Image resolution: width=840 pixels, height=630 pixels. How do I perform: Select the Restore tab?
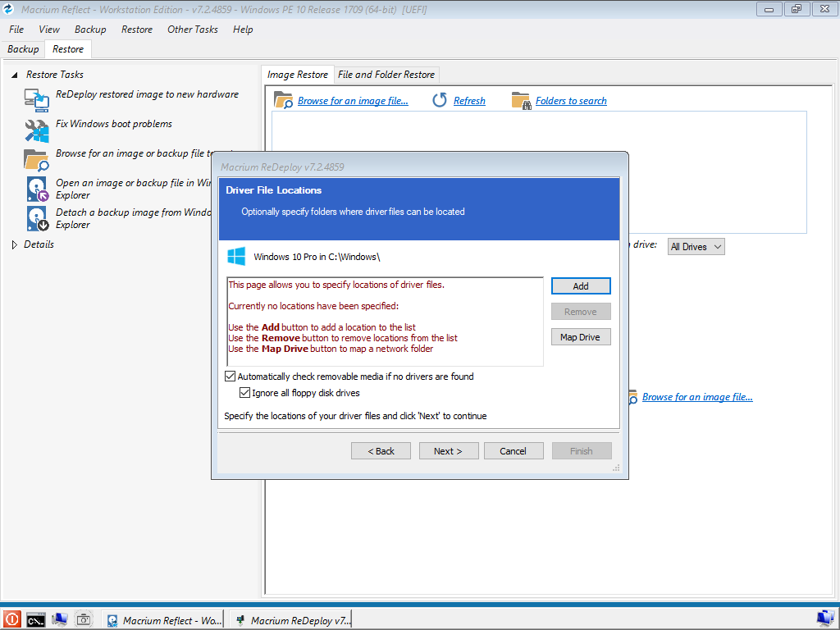68,49
